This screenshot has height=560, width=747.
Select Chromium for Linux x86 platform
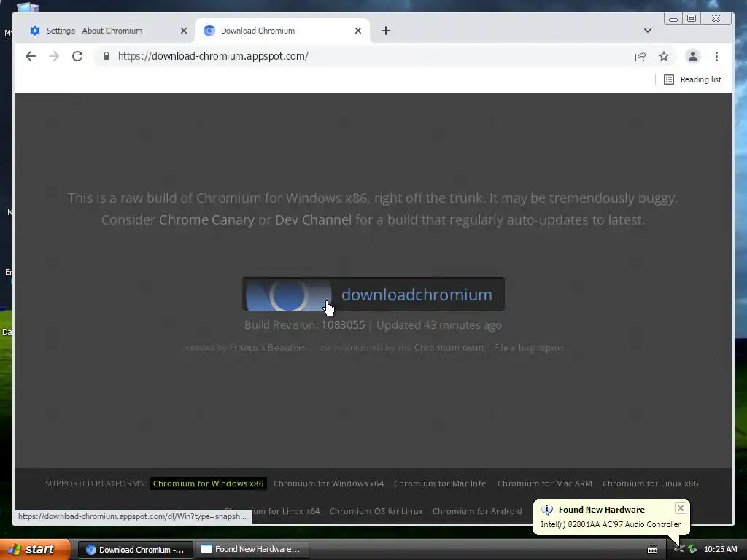click(650, 483)
